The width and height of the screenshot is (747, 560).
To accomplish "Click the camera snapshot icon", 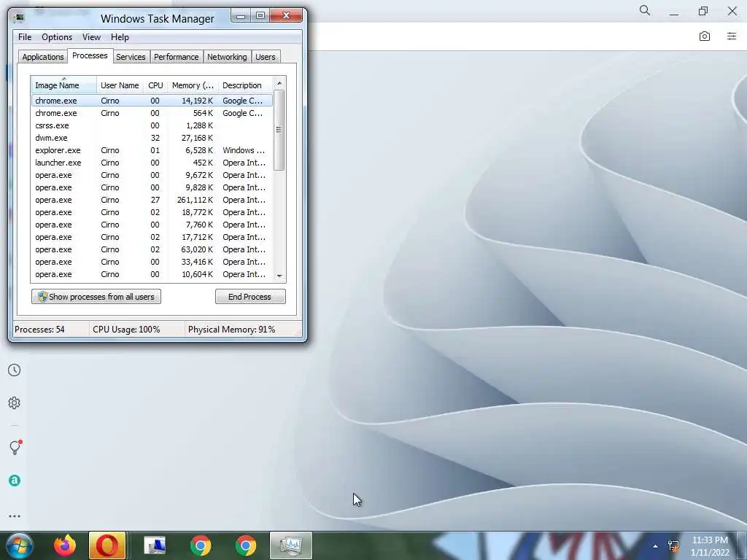I will (x=705, y=36).
